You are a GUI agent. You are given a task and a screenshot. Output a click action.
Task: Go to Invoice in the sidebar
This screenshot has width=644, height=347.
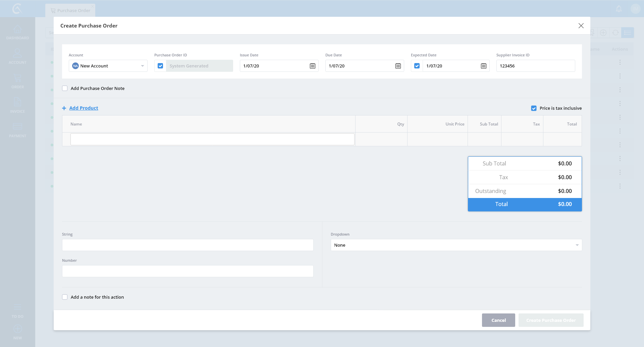(x=17, y=105)
